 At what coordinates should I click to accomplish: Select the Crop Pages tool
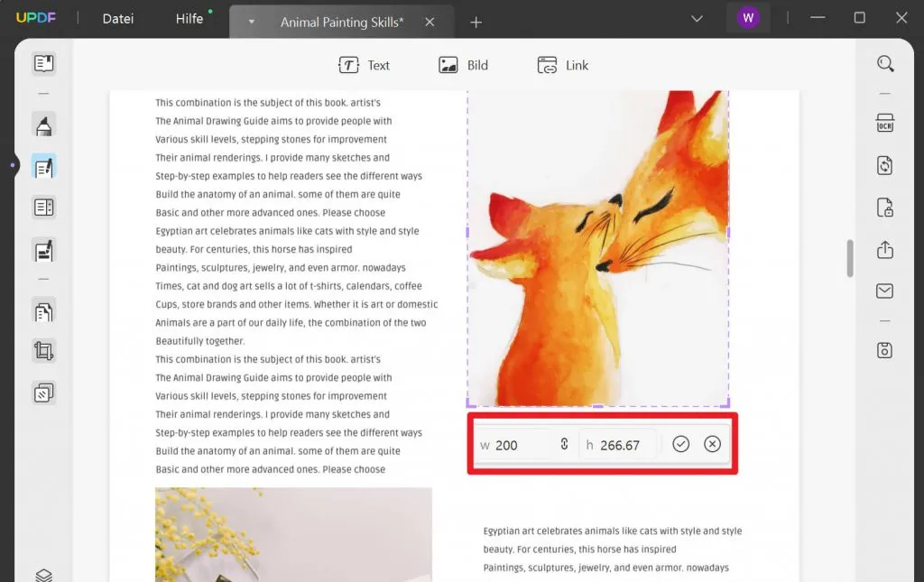point(43,351)
